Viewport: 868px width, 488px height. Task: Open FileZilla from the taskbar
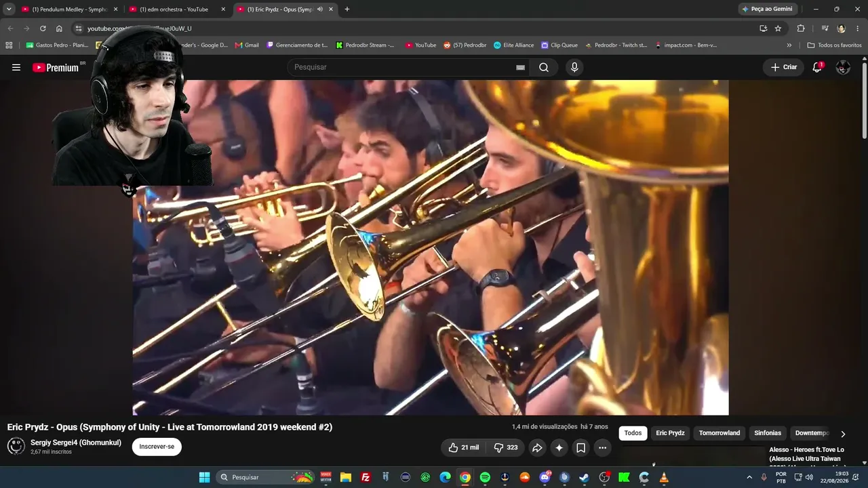tap(366, 477)
